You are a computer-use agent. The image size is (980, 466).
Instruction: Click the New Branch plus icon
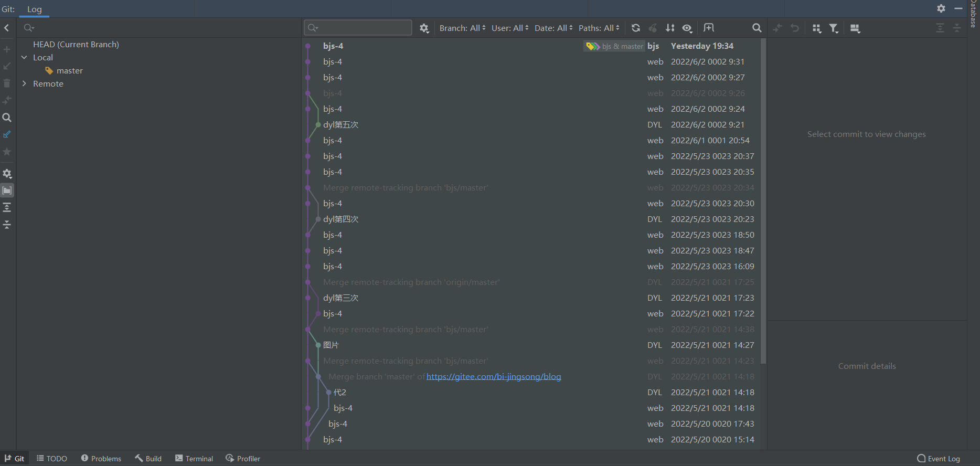point(7,49)
